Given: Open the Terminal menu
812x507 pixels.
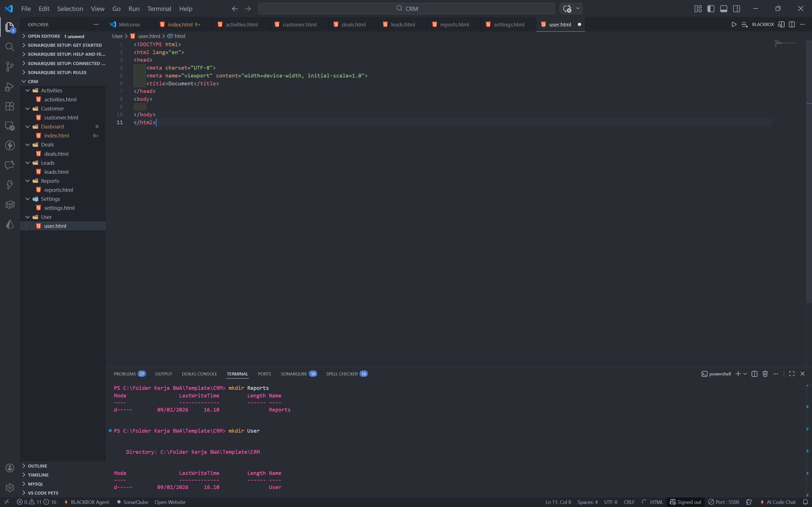Looking at the screenshot, I should pos(159,9).
